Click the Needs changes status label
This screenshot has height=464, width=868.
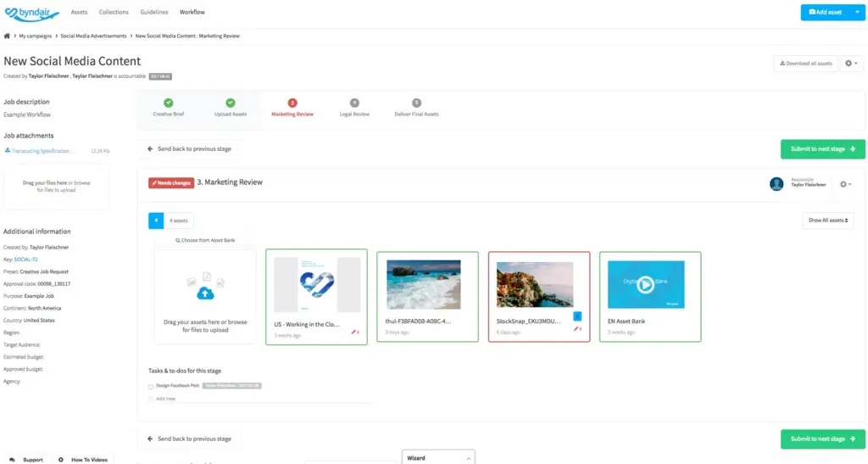(171, 182)
